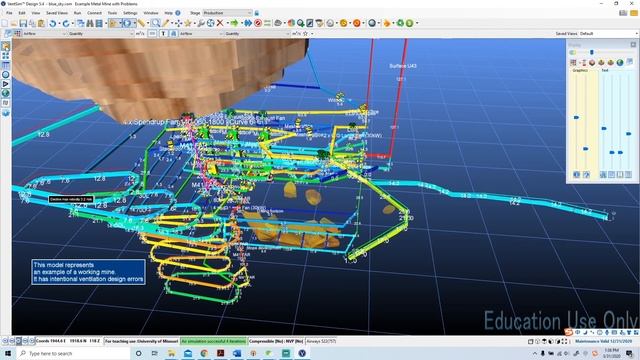Select the Move crosshair tool
Viewport: 640px width, 360px height.
178,23
